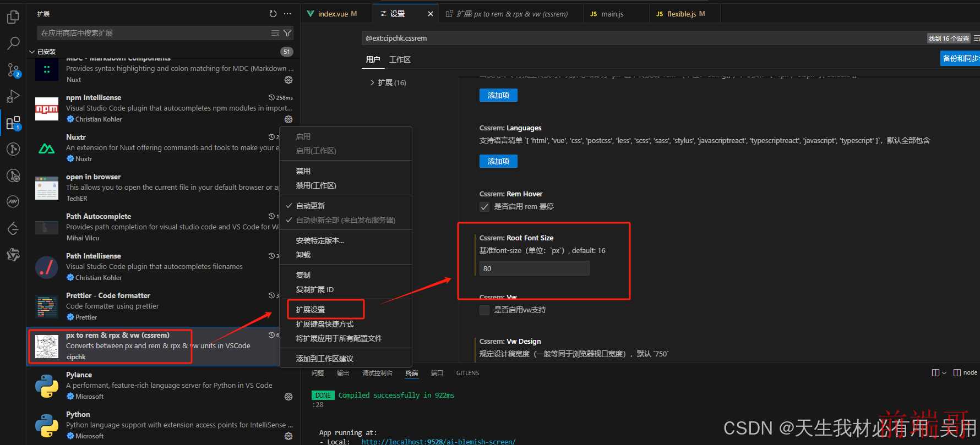This screenshot has height=445, width=980.
Task: Open terminal split dropdown chevron
Action: point(944,372)
